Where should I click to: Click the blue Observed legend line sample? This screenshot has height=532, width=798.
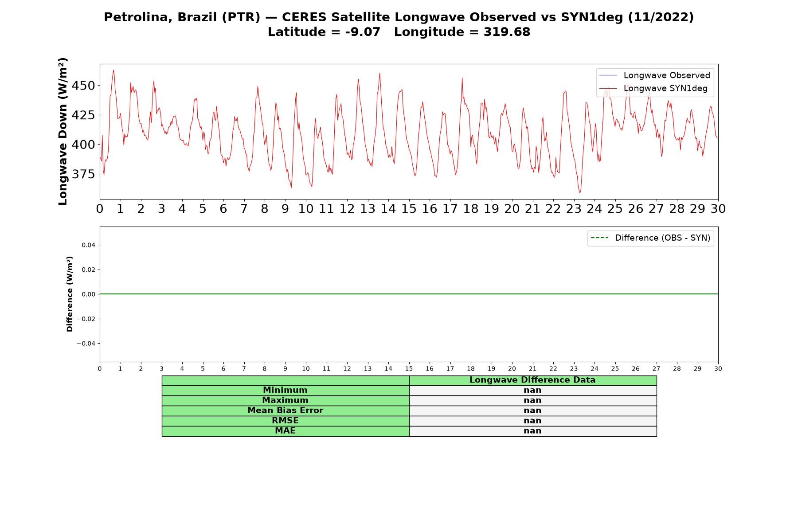point(608,75)
